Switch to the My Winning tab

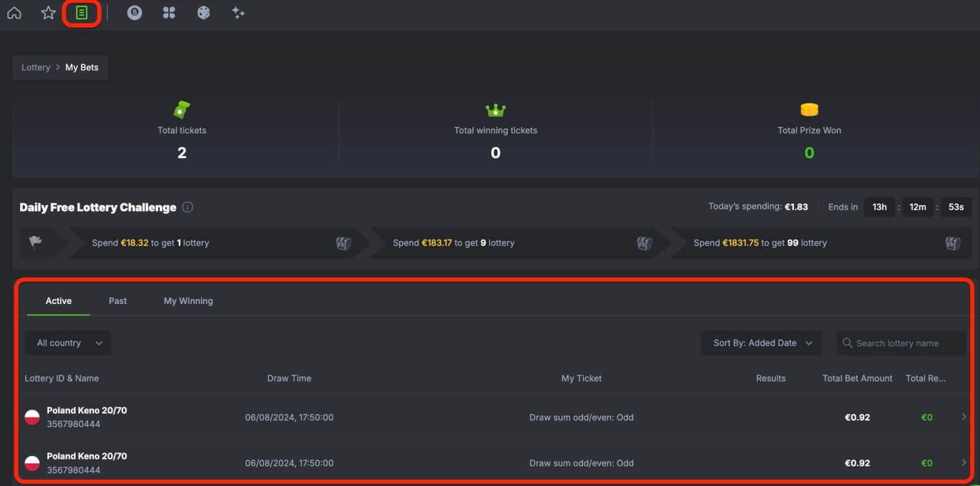(x=188, y=301)
